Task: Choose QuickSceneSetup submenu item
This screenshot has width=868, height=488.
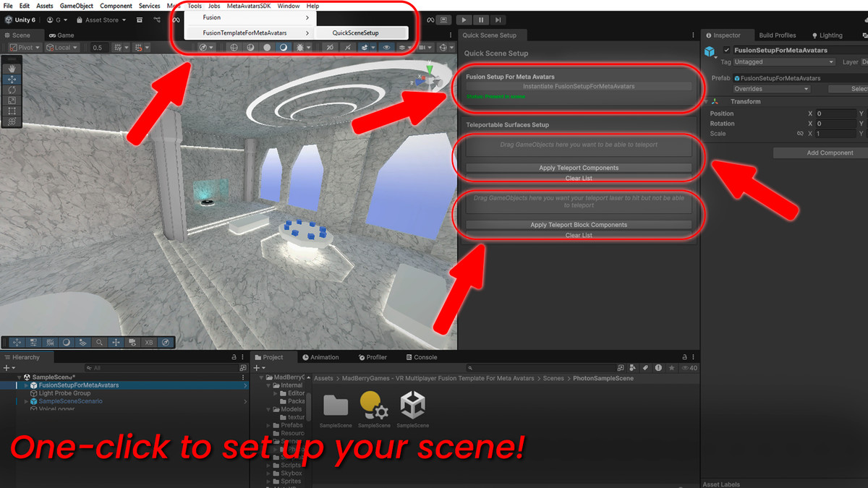Action: point(362,33)
